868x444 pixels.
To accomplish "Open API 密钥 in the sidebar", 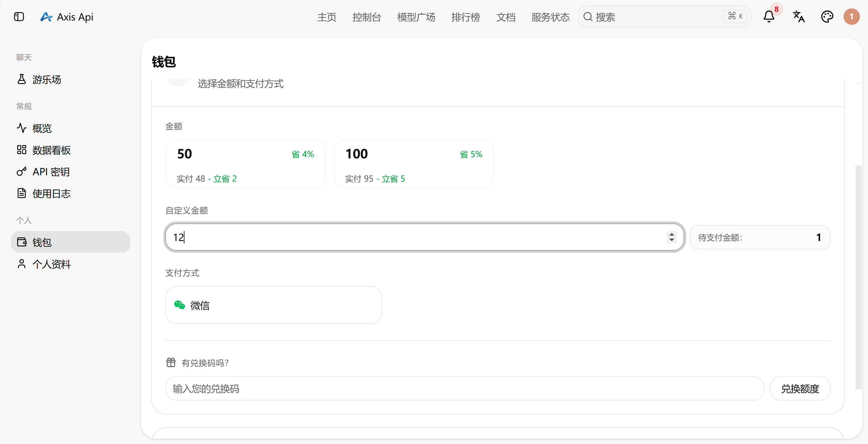I will pos(71,172).
